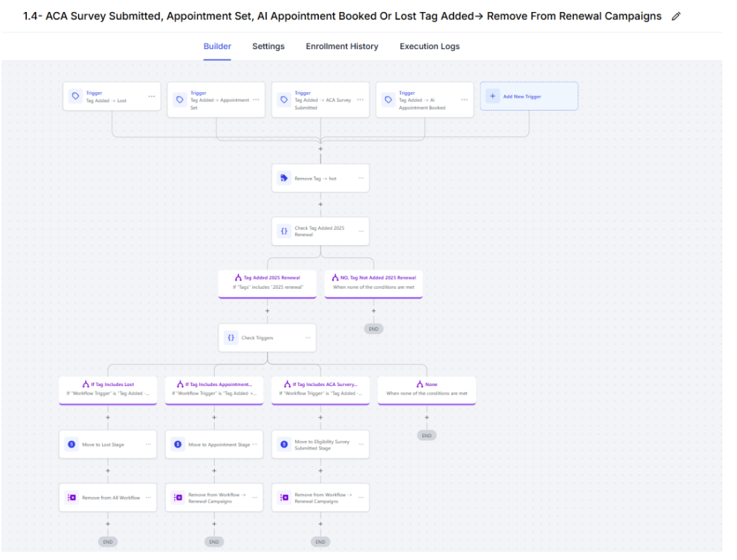Open options menu for Remove Tag hot action
The image size is (737, 560).
coord(361,178)
